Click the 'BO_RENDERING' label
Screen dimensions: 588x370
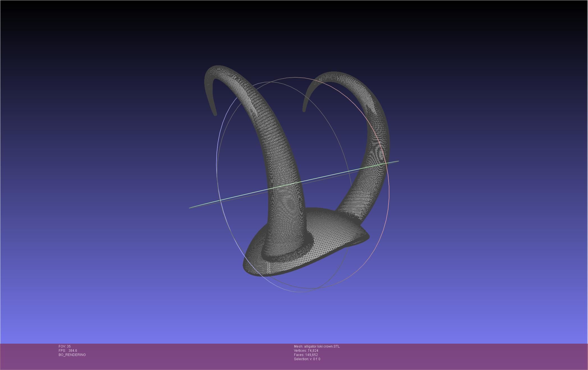tap(72, 355)
